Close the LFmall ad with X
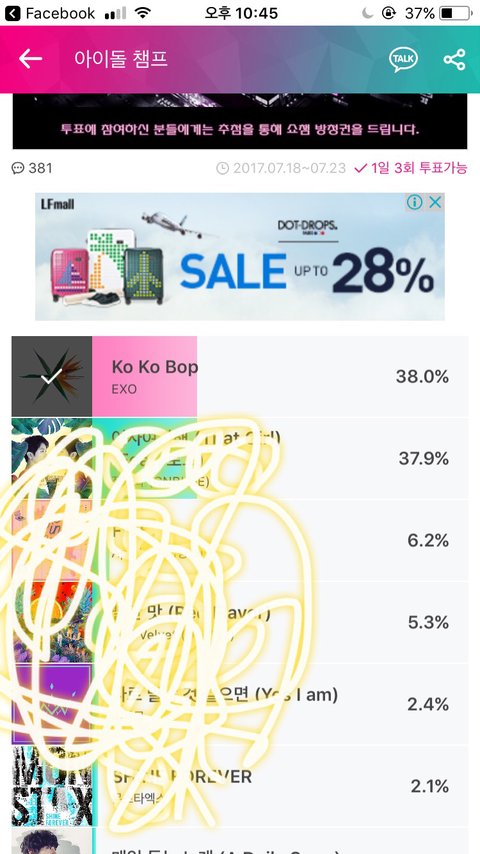 (x=435, y=203)
